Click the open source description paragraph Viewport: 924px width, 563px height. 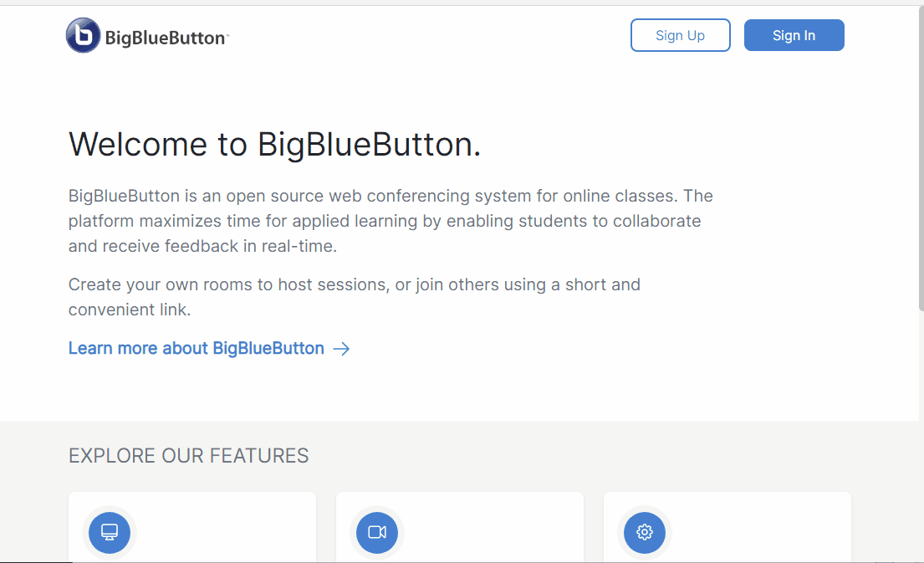391,221
